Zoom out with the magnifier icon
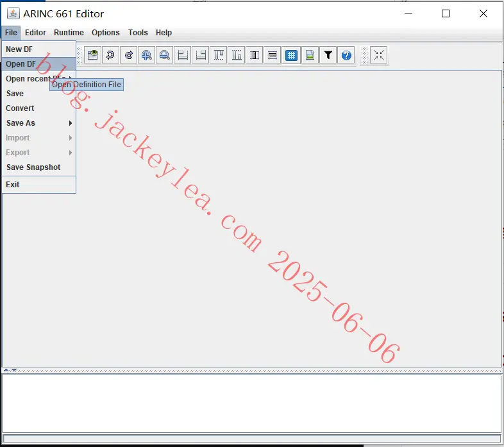Viewport: 504px width, 447px height. coord(165,55)
